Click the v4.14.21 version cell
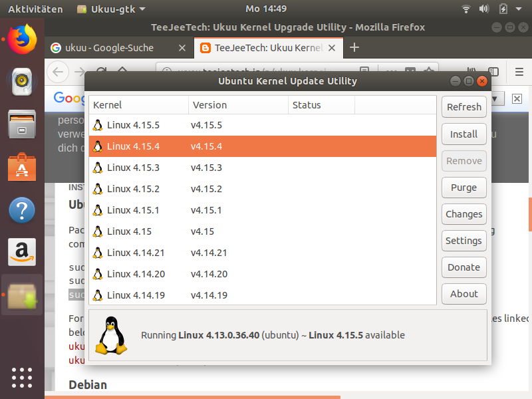Image resolution: width=532 pixels, height=399 pixels. point(209,253)
